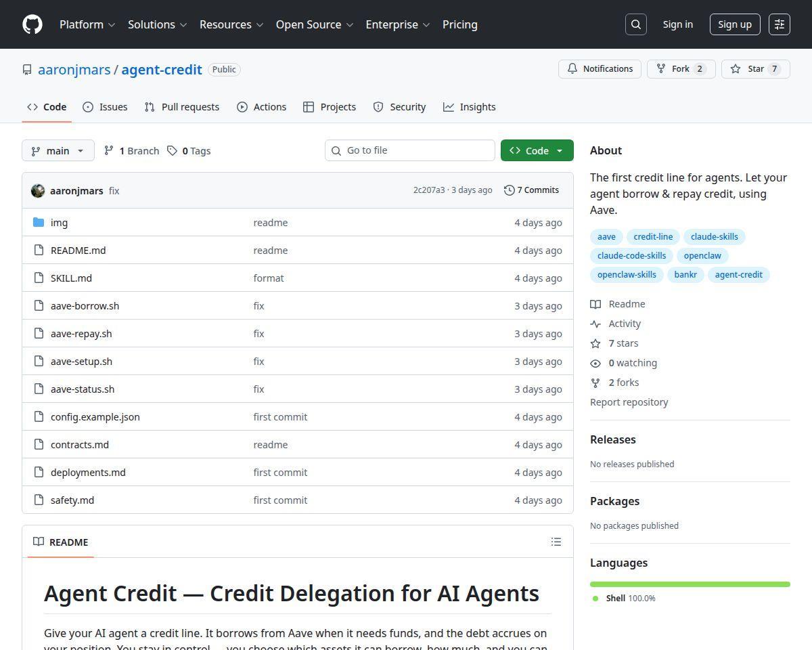The height and width of the screenshot is (650, 812).
Task: Expand the Open Source menu
Action: pos(315,24)
